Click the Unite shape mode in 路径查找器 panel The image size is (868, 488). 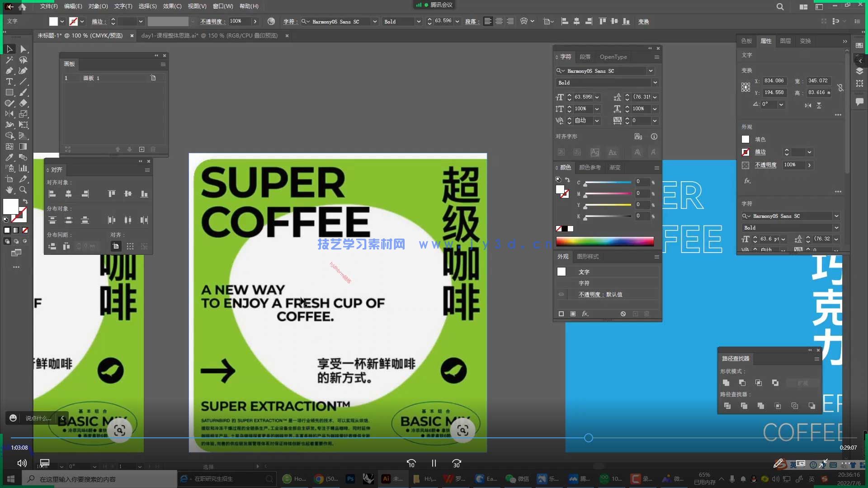[726, 383]
